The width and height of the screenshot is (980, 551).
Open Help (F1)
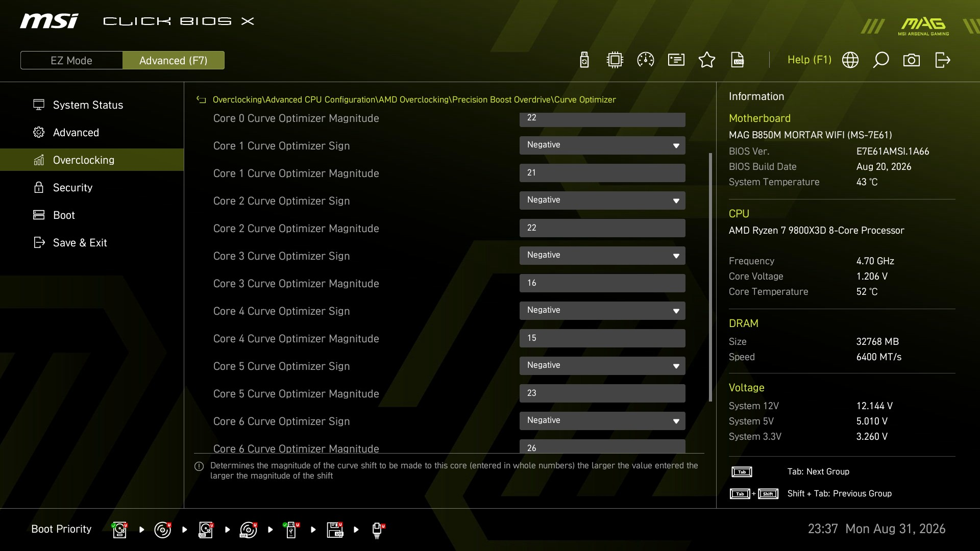coord(810,60)
